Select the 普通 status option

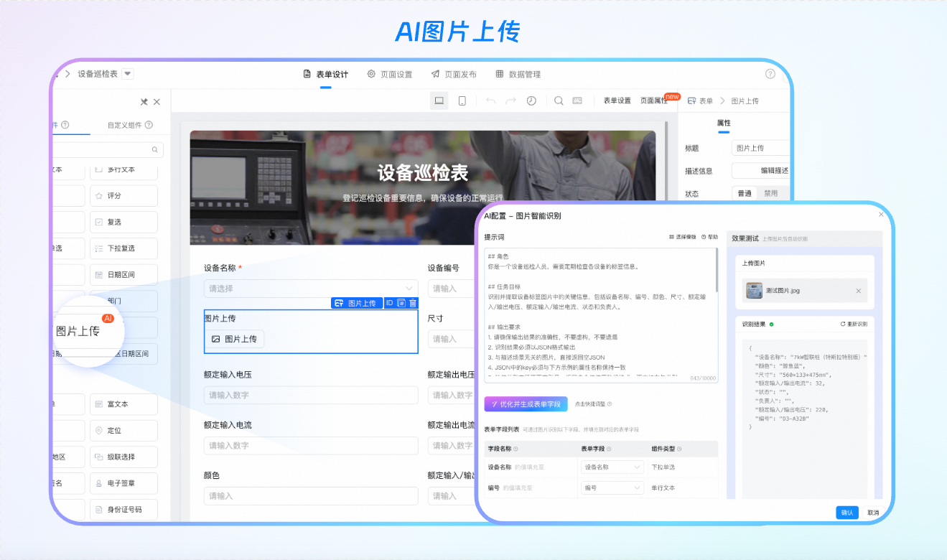coord(745,194)
